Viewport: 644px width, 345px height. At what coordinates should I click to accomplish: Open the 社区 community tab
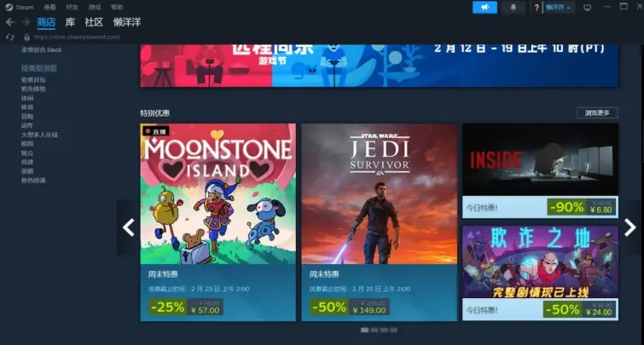(94, 22)
